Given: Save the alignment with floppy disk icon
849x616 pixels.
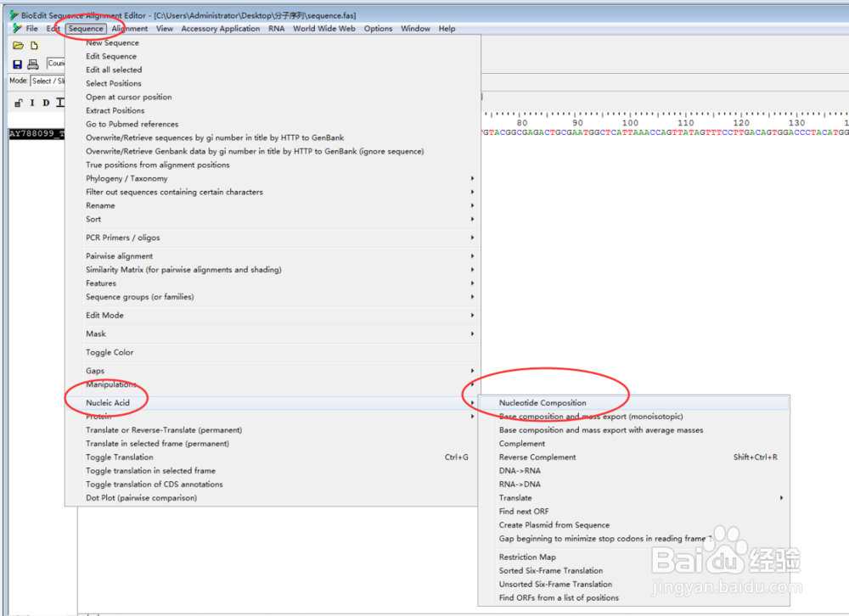Looking at the screenshot, I should [17, 64].
